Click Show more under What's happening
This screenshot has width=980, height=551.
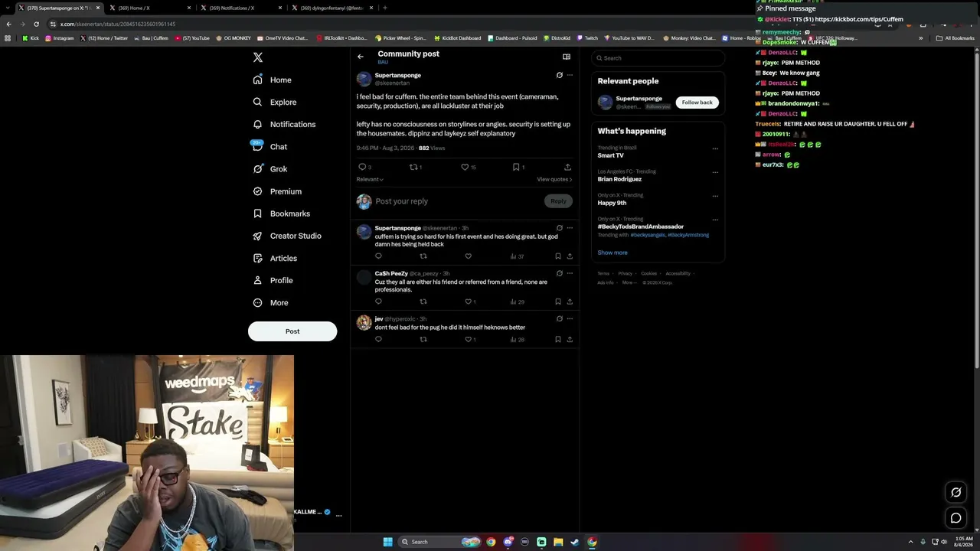point(612,253)
